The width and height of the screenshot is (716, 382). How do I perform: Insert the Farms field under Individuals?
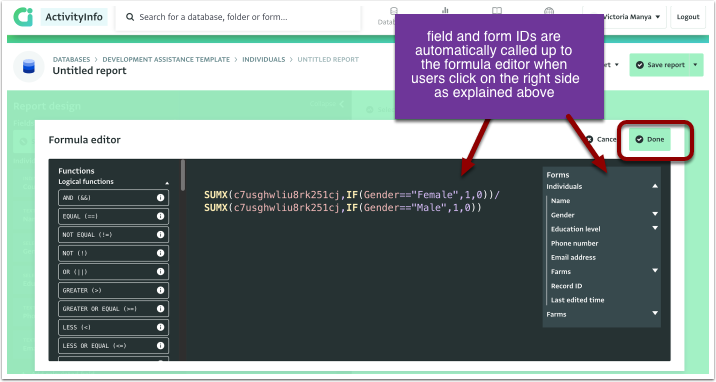(561, 272)
